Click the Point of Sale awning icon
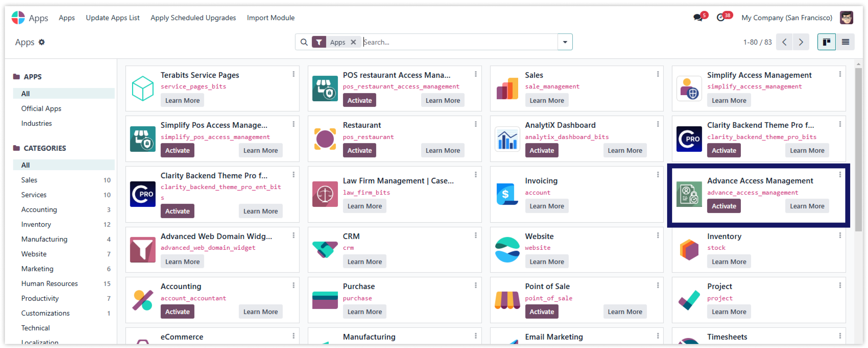 pos(507,300)
